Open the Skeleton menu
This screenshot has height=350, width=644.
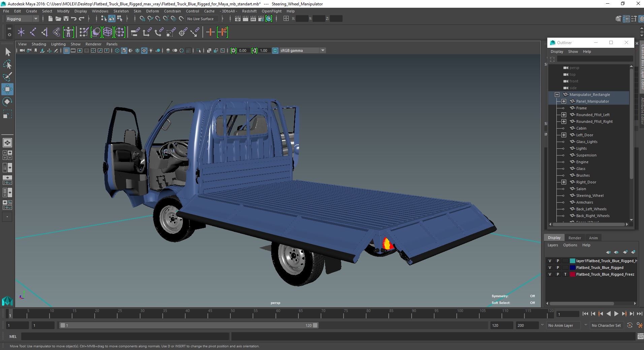coord(121,11)
